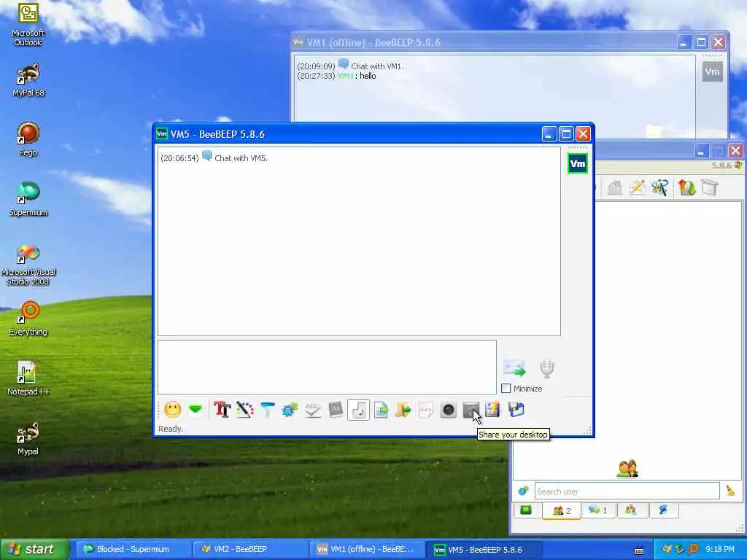
Task: Click the gray dictionary book icon
Action: click(x=336, y=410)
